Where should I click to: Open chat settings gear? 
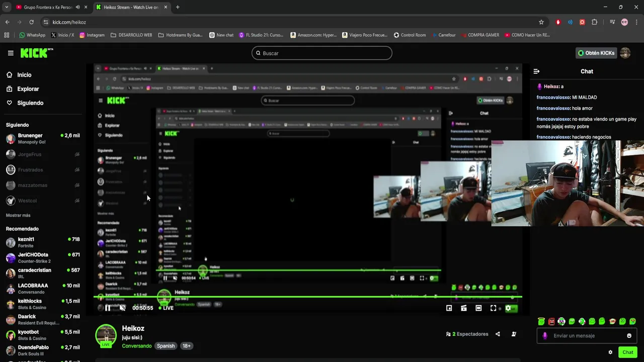coord(610,352)
